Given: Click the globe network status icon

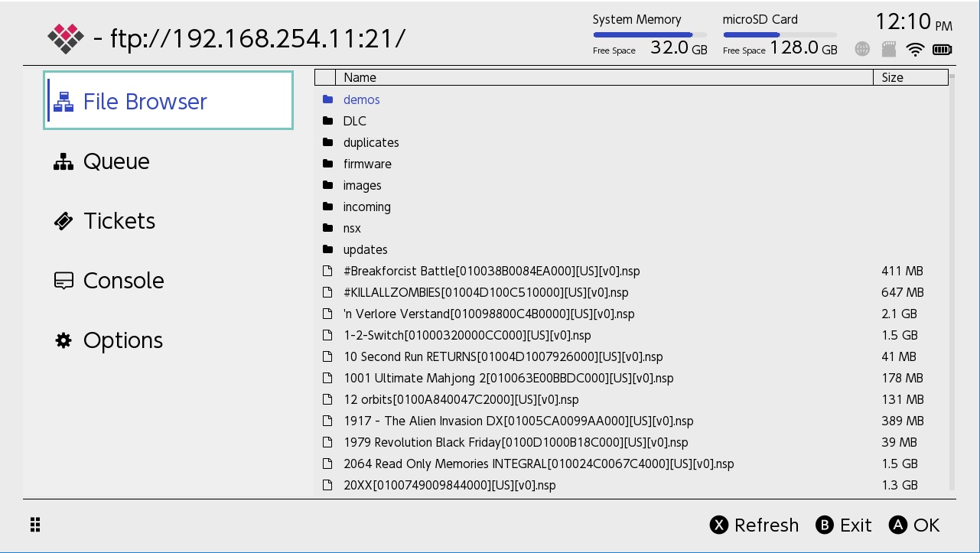Looking at the screenshot, I should point(862,50).
